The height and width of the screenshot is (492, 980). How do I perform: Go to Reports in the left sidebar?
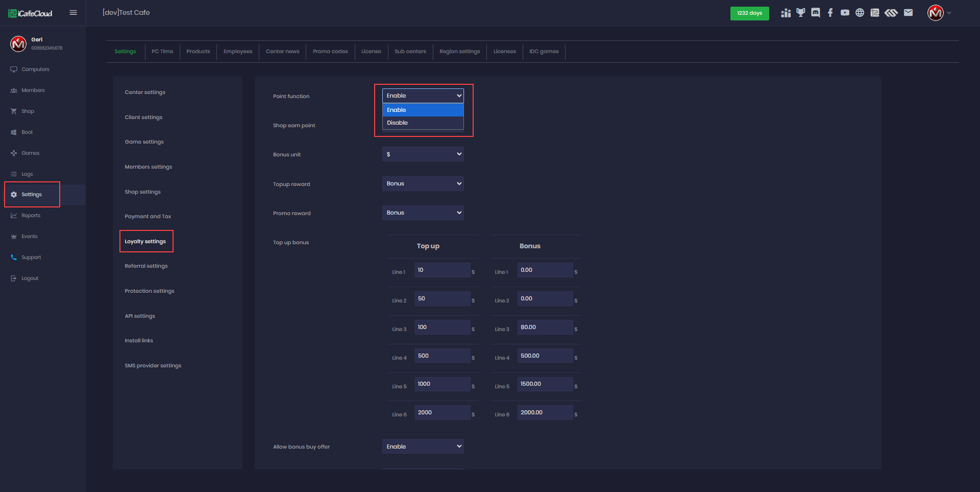[31, 216]
